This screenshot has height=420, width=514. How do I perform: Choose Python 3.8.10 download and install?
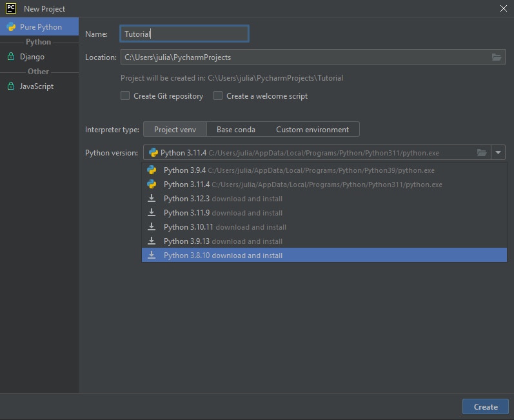pyautogui.click(x=324, y=255)
